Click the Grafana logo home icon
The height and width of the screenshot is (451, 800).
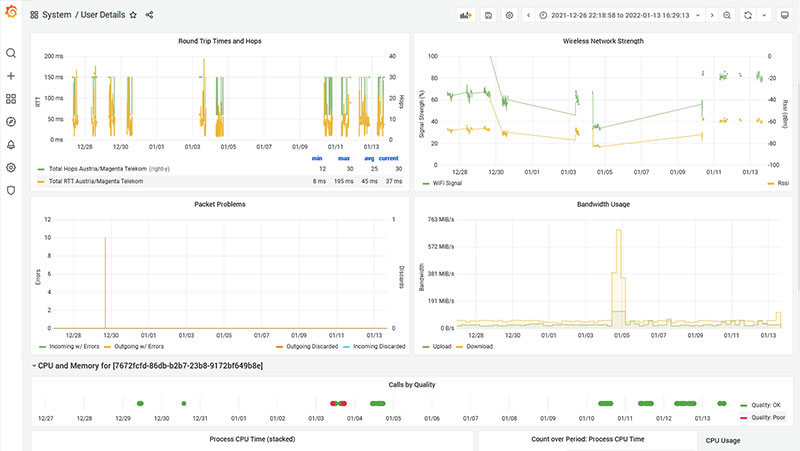tap(11, 11)
